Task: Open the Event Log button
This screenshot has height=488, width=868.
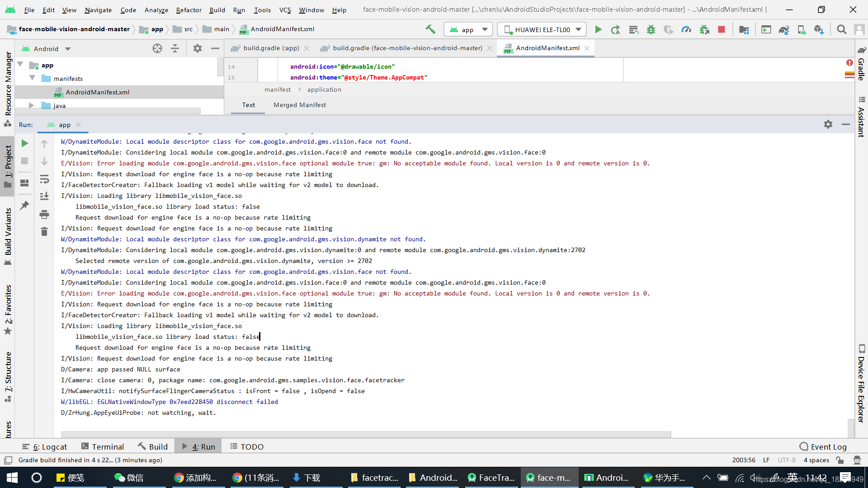Action: 823,446
